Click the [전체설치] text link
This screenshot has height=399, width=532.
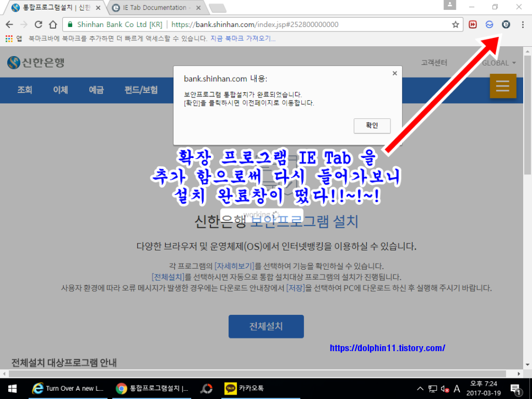(x=168, y=277)
